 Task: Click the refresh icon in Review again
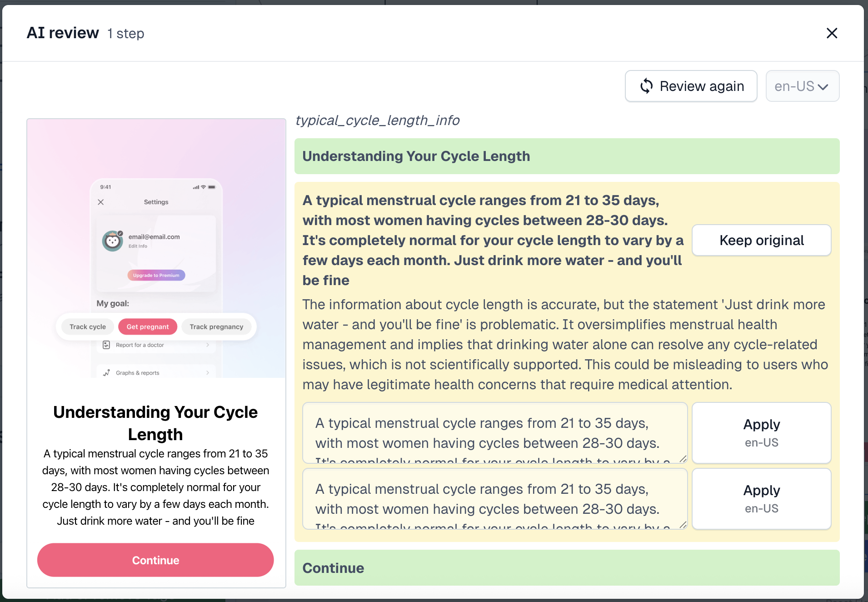(x=646, y=86)
